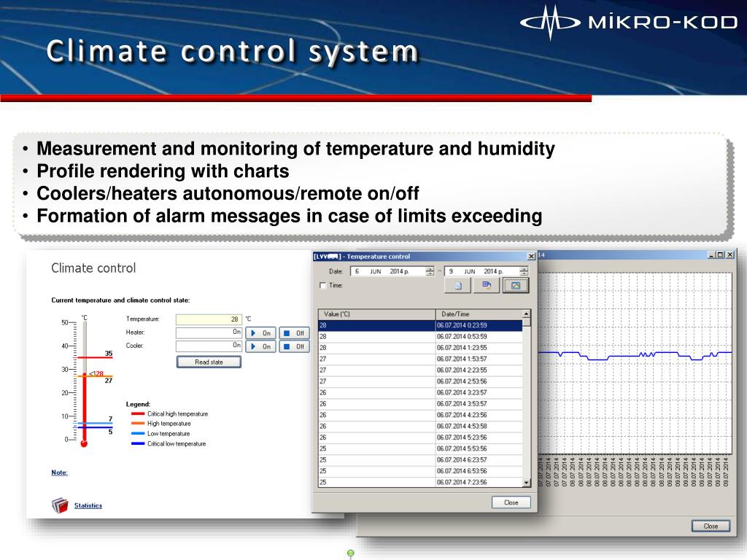Viewport: 747px width, 560px height.
Task: Minimize the chart window
Action: click(712, 254)
